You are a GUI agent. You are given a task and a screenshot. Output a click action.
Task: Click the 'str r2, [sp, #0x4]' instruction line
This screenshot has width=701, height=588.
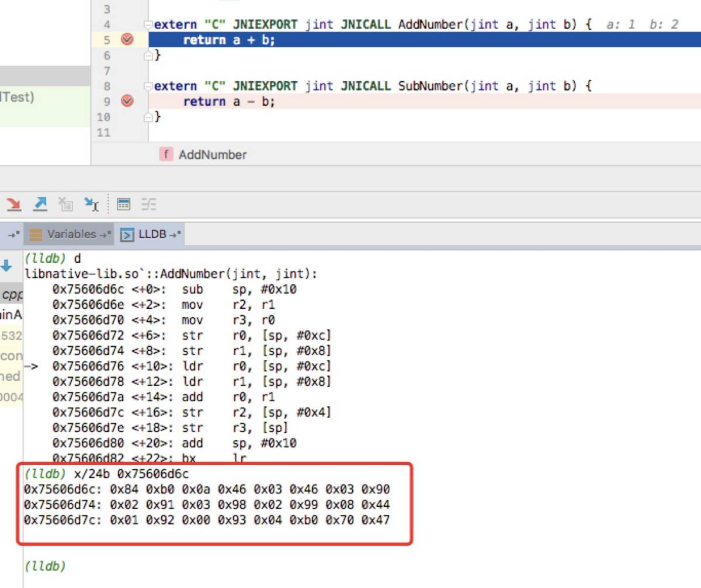[x=192, y=412]
